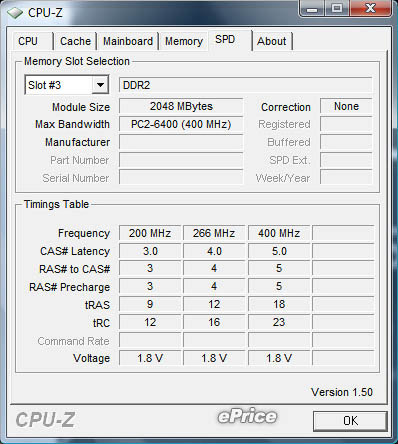Viewport: 398px width, 444px height.
Task: Click the Module Size label
Action: point(81,107)
